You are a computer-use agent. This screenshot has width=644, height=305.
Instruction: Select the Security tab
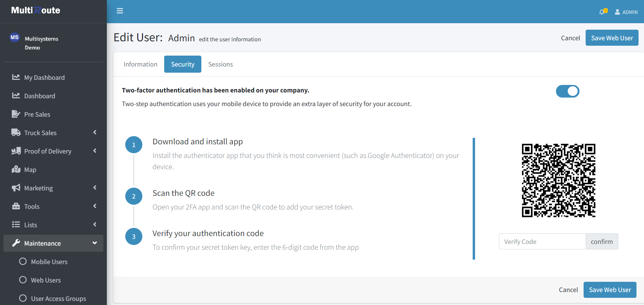click(183, 64)
